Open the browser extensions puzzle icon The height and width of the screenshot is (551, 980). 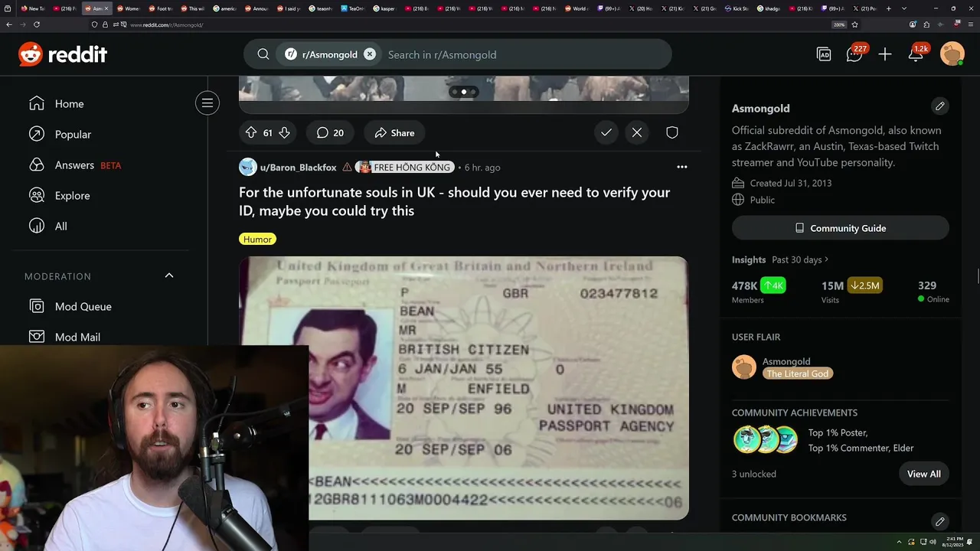pyautogui.click(x=927, y=24)
